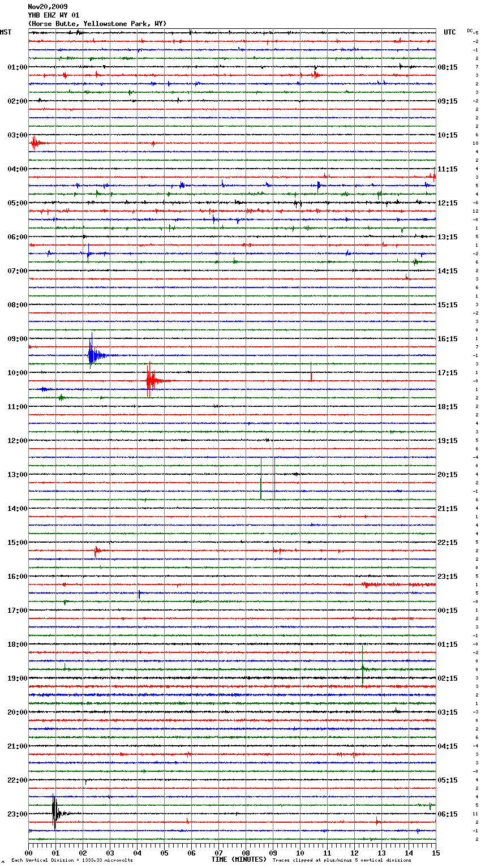Select minute tick label "03" on bottom axis
Viewport: 481px width, 868px height.
(x=110, y=853)
